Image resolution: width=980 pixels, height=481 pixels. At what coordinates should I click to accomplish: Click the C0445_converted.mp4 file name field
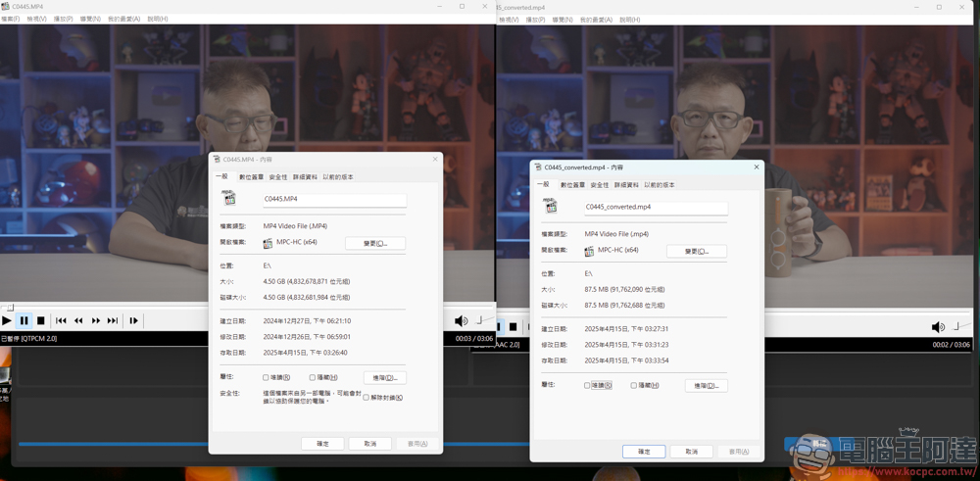tap(656, 206)
